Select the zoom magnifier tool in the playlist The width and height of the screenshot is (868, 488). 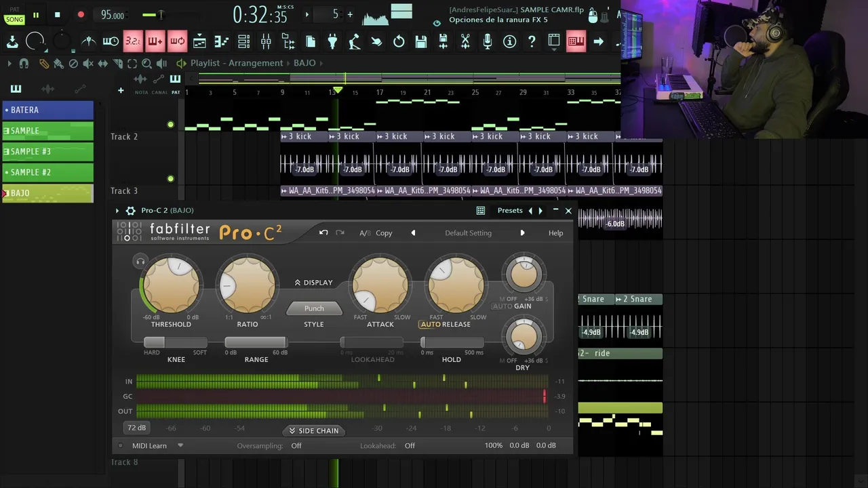(146, 64)
